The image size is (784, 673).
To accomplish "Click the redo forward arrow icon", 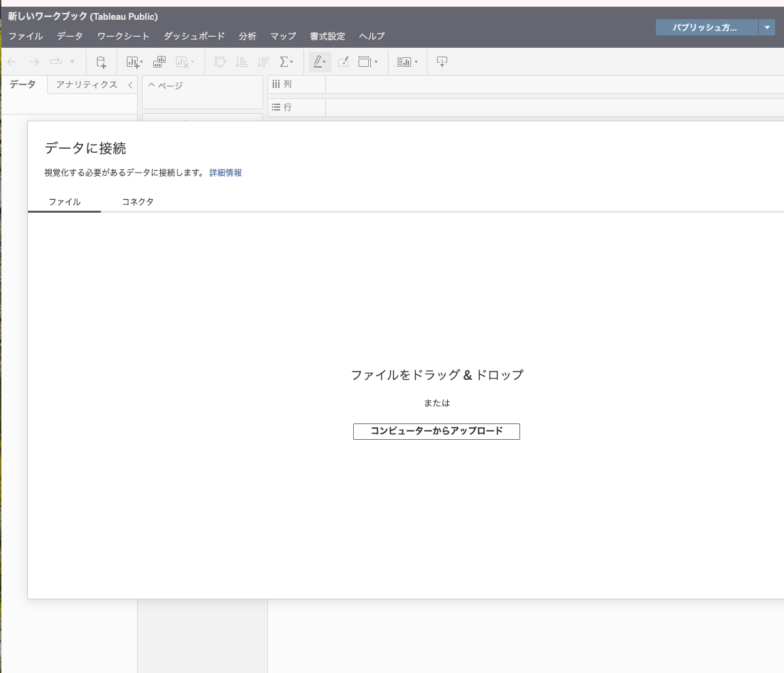I will (34, 62).
